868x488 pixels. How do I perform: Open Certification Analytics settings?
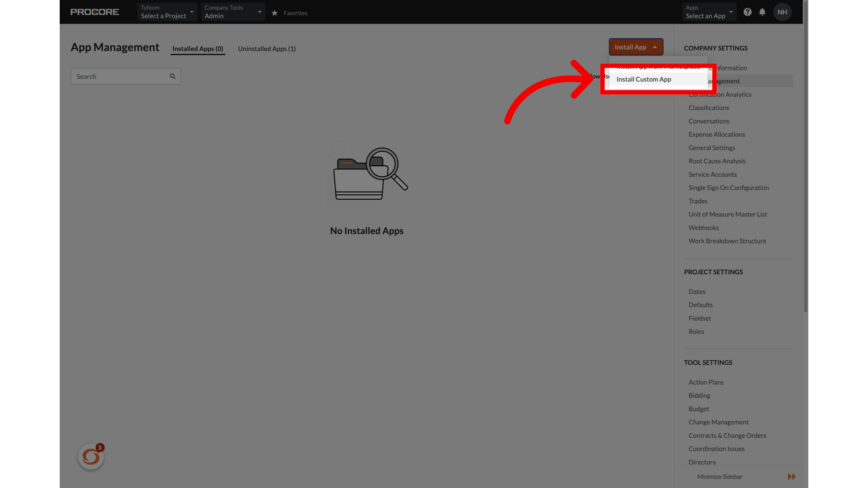pos(720,94)
